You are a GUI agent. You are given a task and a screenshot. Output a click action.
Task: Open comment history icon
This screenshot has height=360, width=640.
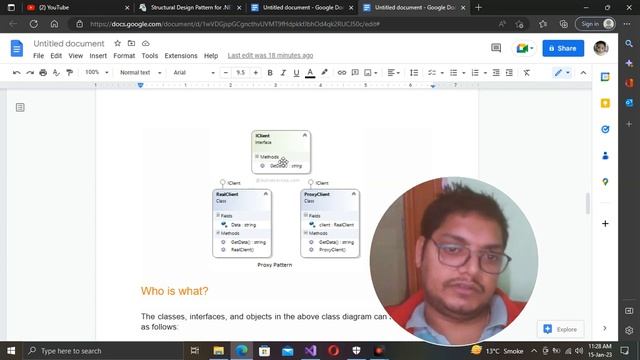pyautogui.click(x=496, y=48)
